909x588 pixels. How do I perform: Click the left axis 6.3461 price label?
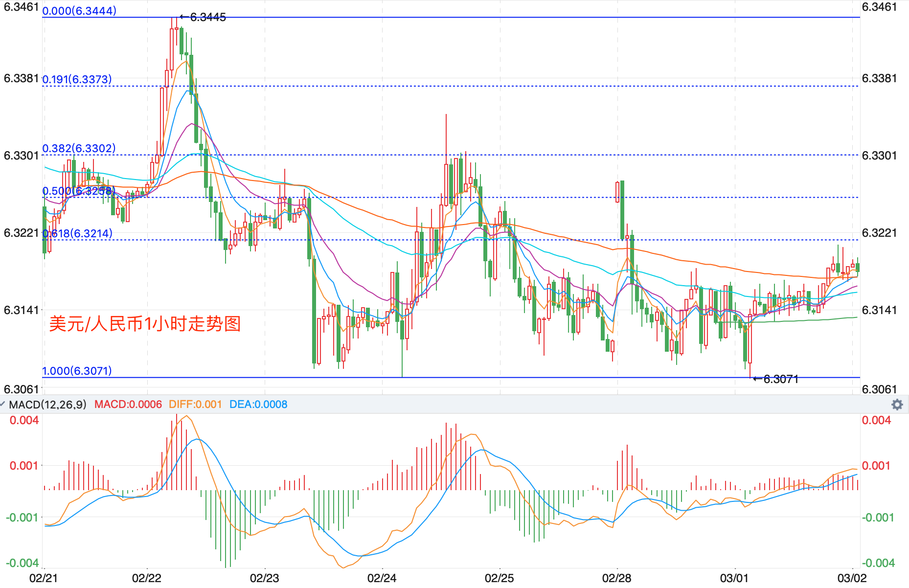point(21,7)
